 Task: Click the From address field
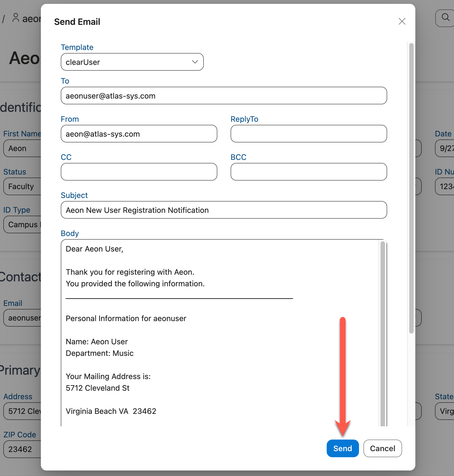point(139,134)
